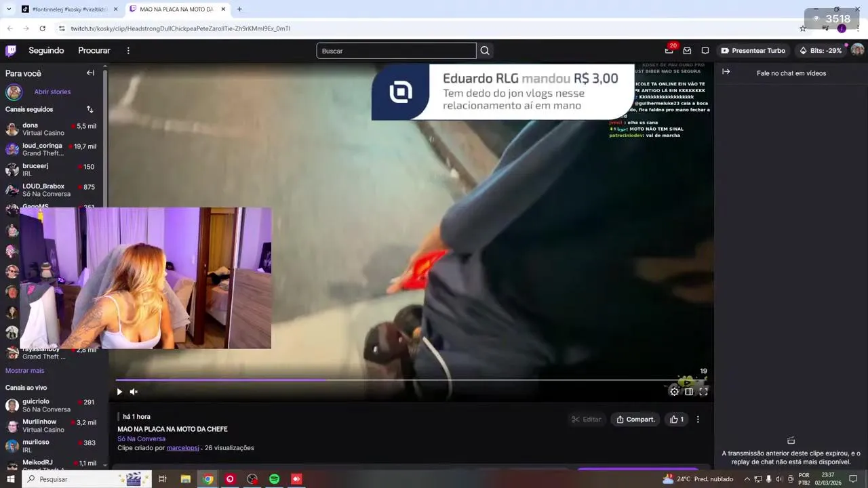Open the Seguindo tab
868x488 pixels.
click(x=46, y=51)
